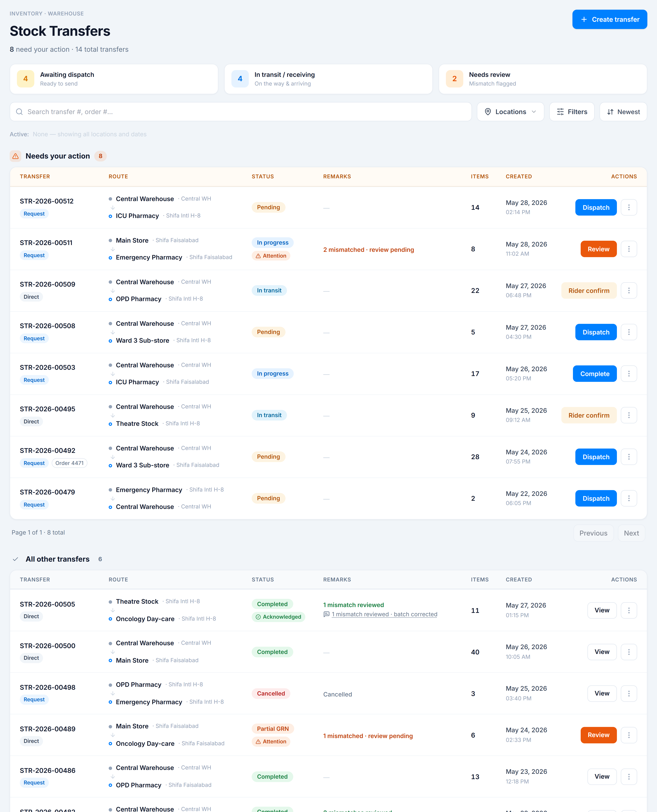Click the search magnifier icon
The height and width of the screenshot is (812, 657).
(x=19, y=112)
